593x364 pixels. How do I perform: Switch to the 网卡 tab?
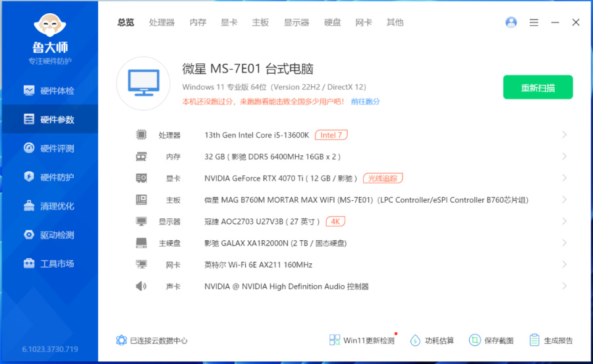[364, 22]
